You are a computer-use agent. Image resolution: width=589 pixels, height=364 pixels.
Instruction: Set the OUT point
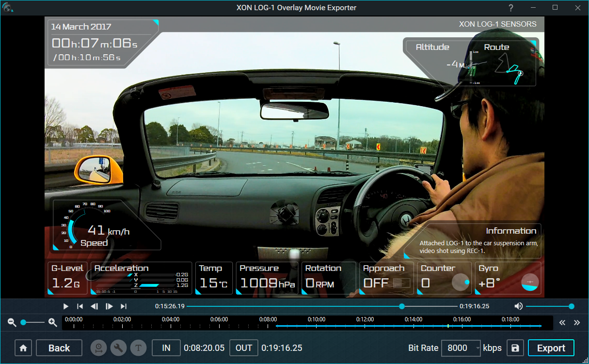(244, 348)
